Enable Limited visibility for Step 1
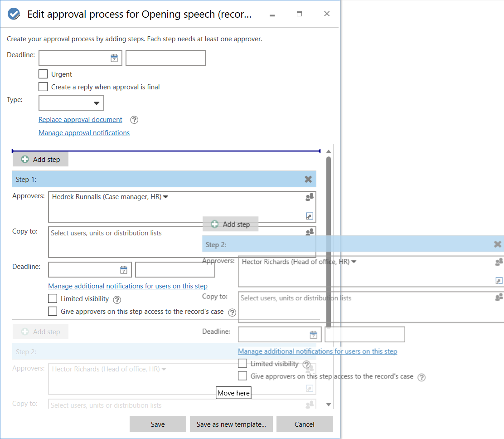Screen dimensions: 504x439 [53, 299]
